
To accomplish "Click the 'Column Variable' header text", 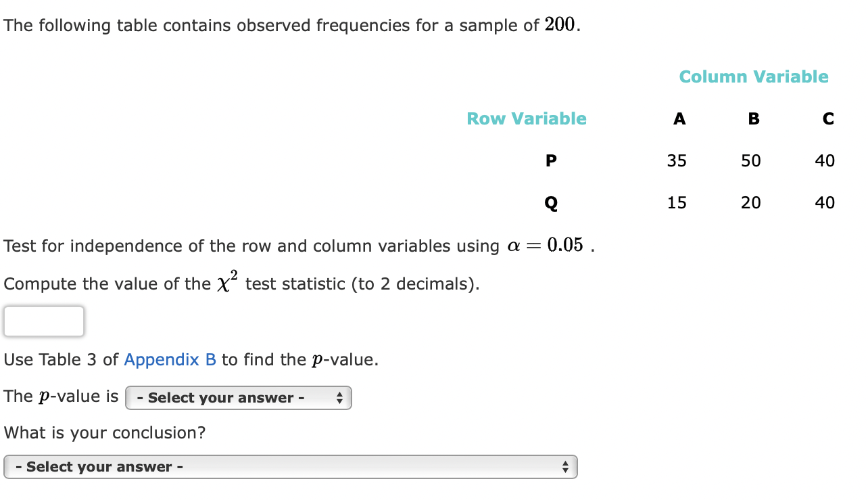I will [x=753, y=76].
